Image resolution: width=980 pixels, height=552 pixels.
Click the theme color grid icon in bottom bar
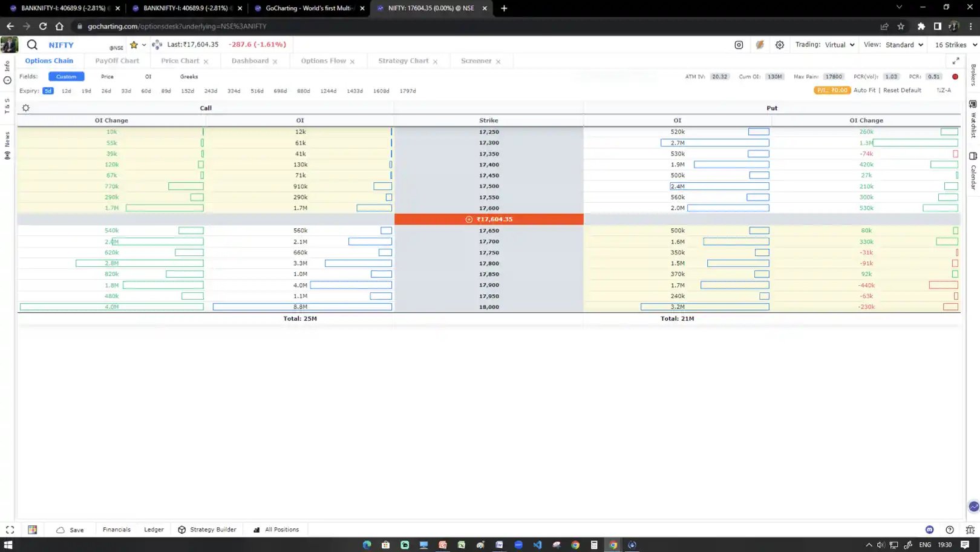point(32,529)
